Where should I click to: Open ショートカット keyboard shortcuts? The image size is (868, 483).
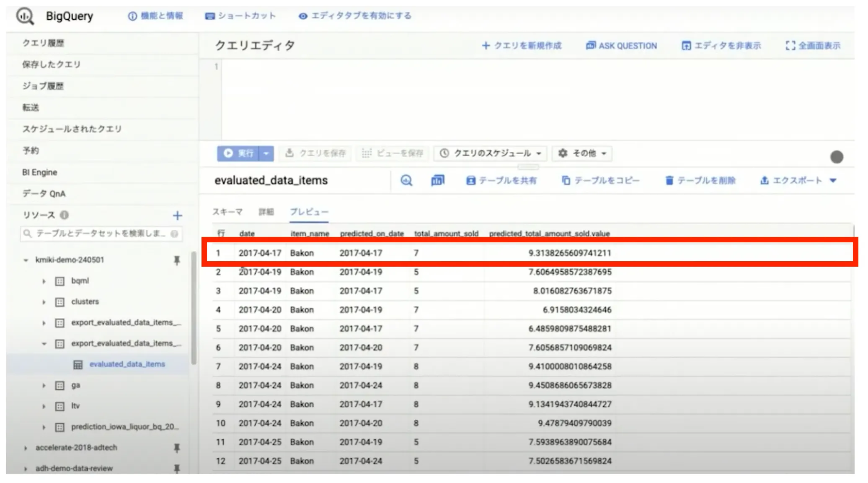[x=240, y=16]
